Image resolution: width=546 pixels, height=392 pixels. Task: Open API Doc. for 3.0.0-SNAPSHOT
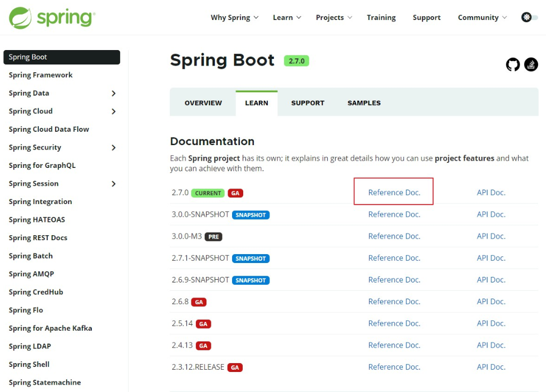[491, 214]
